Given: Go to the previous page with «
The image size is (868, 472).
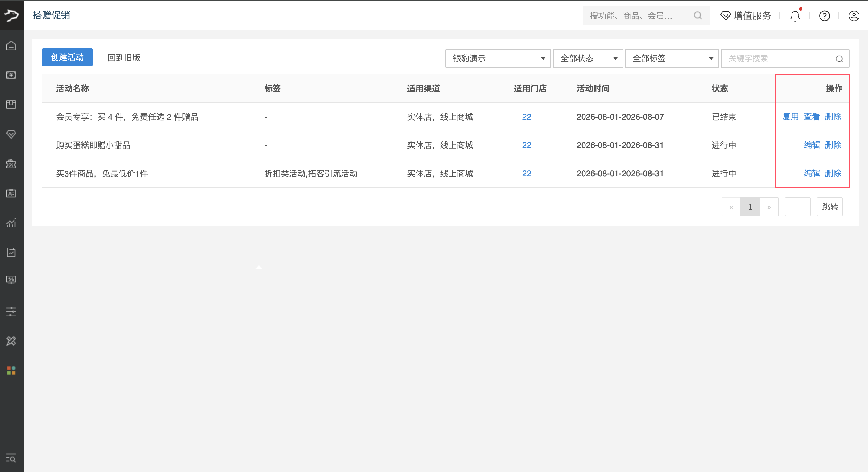Looking at the screenshot, I should point(731,207).
